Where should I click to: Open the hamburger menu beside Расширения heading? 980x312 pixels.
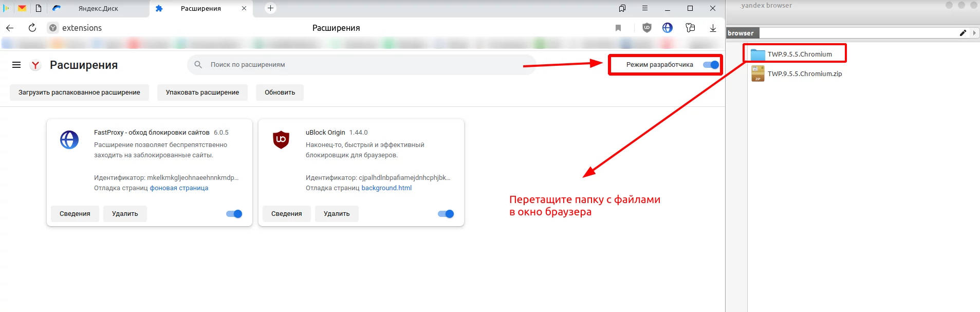(x=16, y=65)
